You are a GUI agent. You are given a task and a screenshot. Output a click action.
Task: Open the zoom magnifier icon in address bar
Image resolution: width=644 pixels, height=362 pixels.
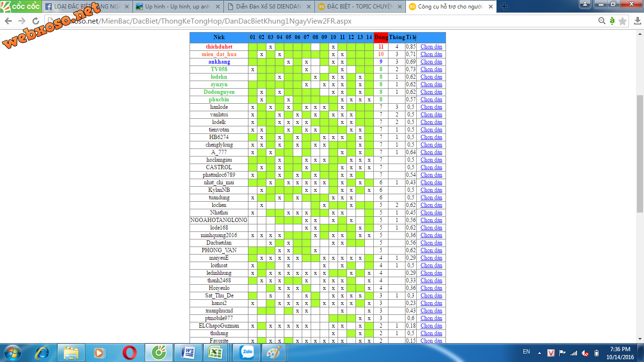[602, 21]
